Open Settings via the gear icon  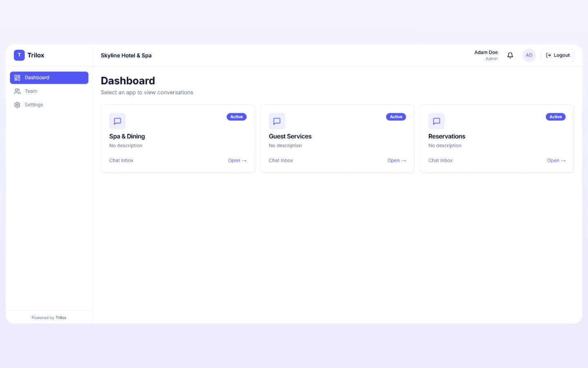[17, 105]
